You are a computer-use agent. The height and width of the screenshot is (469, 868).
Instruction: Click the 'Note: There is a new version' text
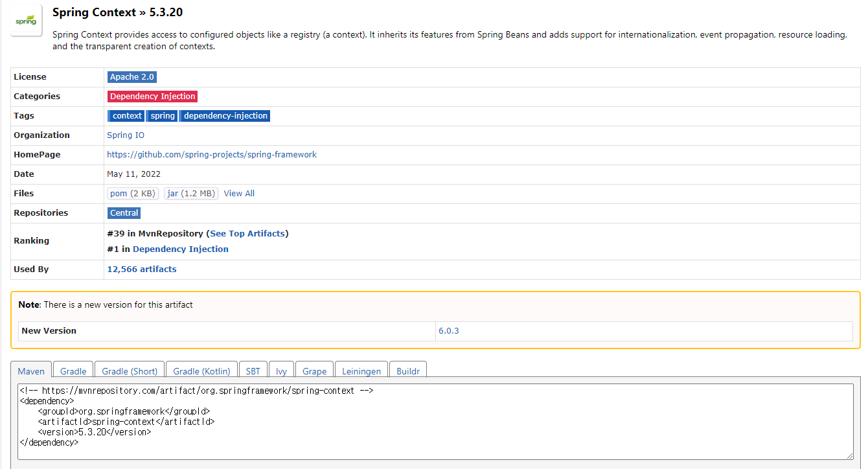pyautogui.click(x=106, y=304)
